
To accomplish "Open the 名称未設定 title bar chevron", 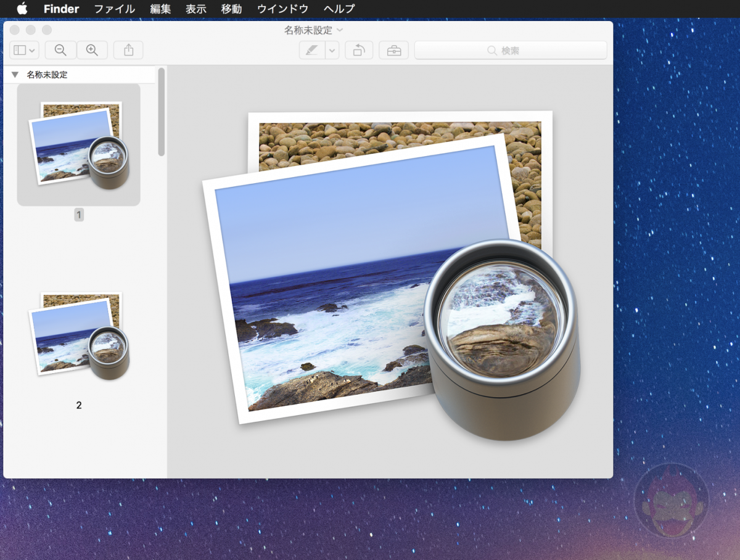I will coord(341,30).
